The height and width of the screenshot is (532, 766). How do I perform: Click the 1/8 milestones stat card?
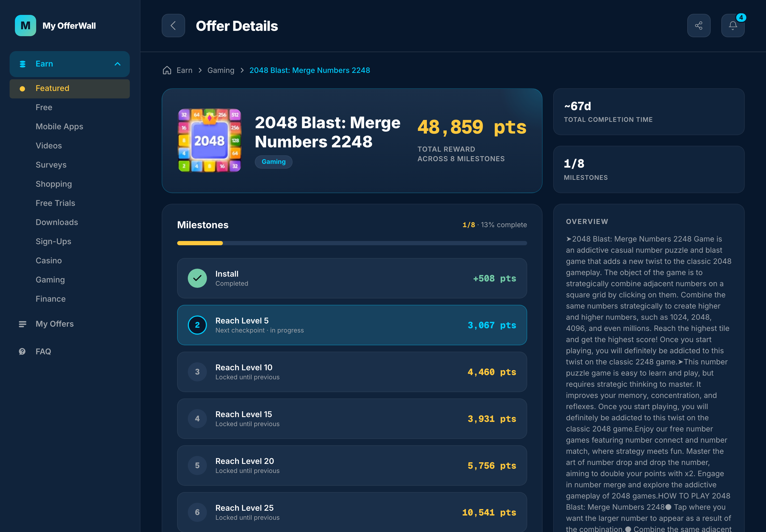[x=649, y=169]
